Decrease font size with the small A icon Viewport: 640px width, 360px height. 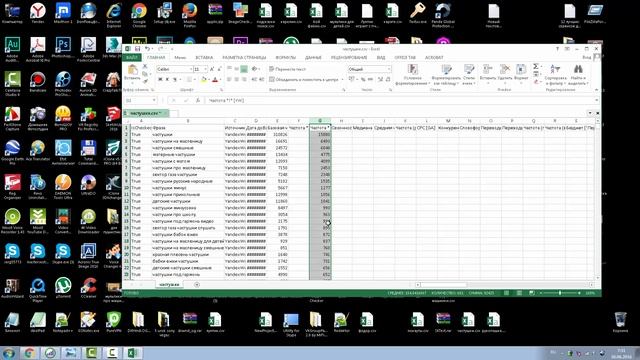(x=220, y=69)
